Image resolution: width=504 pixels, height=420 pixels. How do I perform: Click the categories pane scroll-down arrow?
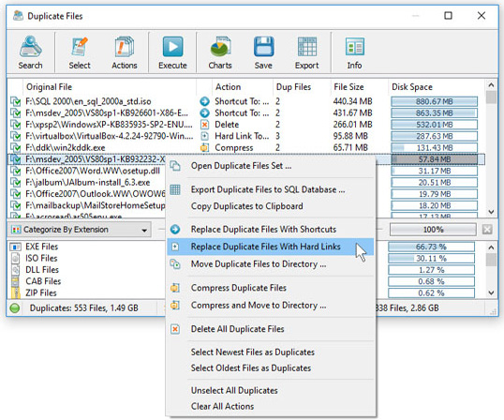click(491, 292)
